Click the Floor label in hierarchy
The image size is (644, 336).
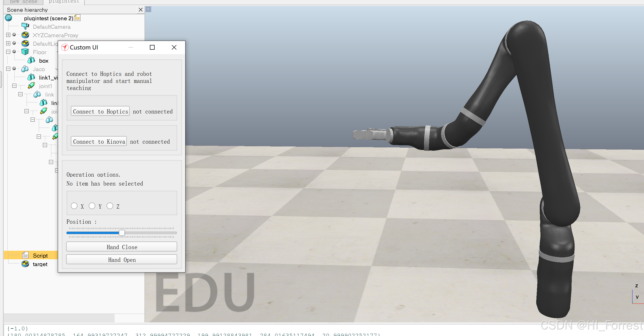(40, 52)
